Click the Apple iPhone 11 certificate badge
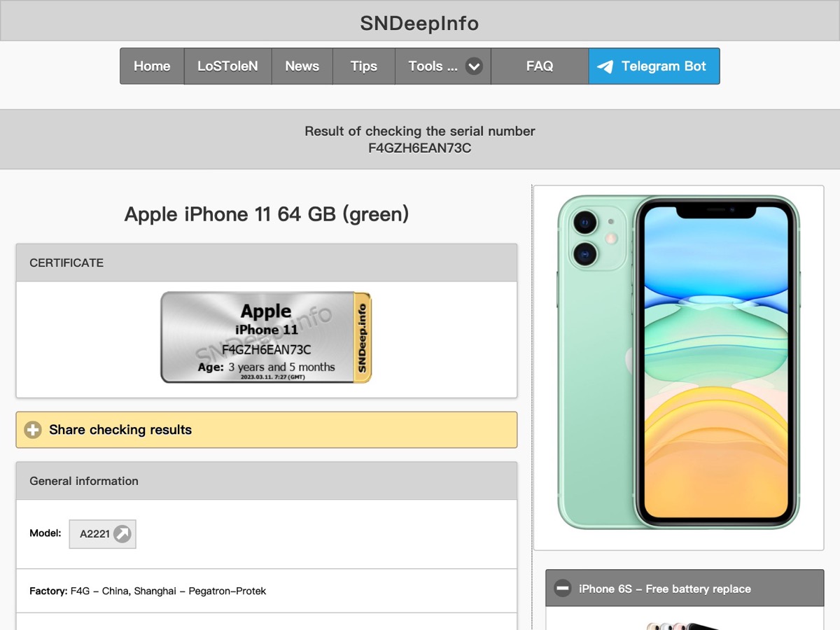840x630 pixels. pyautogui.click(x=266, y=337)
